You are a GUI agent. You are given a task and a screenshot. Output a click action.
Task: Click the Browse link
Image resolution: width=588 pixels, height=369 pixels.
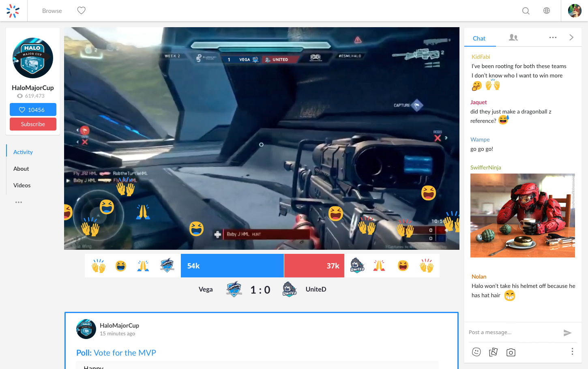point(52,11)
